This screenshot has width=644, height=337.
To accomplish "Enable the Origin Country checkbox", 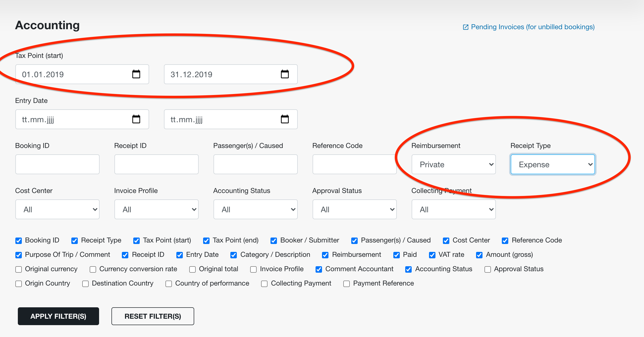I will click(x=19, y=284).
